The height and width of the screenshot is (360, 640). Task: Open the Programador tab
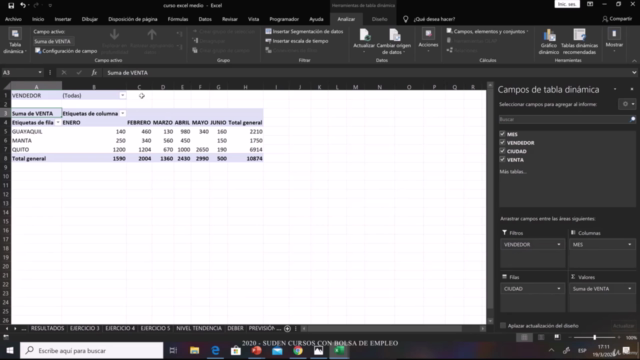coord(284,19)
